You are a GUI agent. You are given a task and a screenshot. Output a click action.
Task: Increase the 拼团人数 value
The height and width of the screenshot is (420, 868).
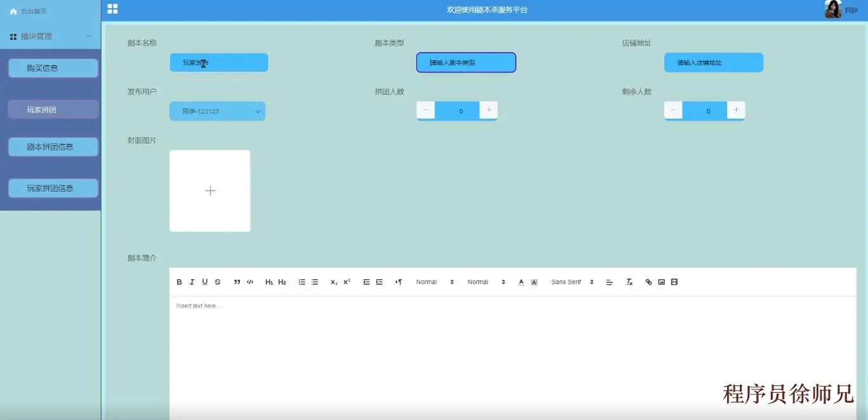point(489,110)
